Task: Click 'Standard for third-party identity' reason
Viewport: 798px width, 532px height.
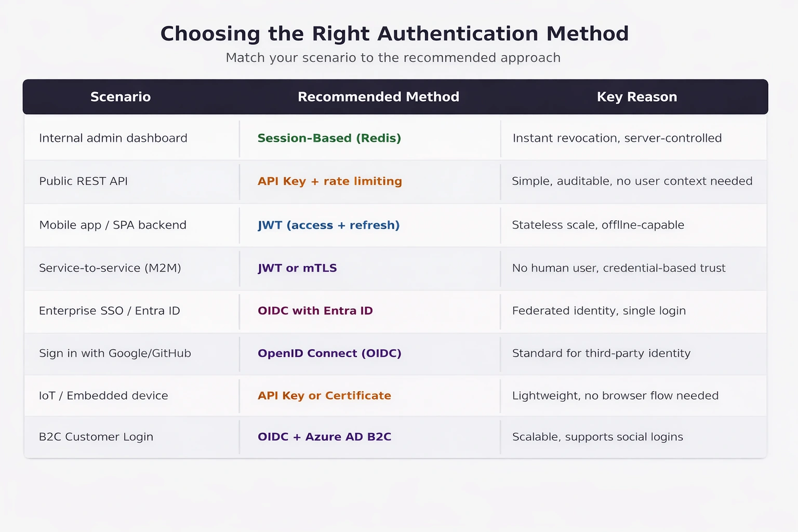Action: coord(601,353)
